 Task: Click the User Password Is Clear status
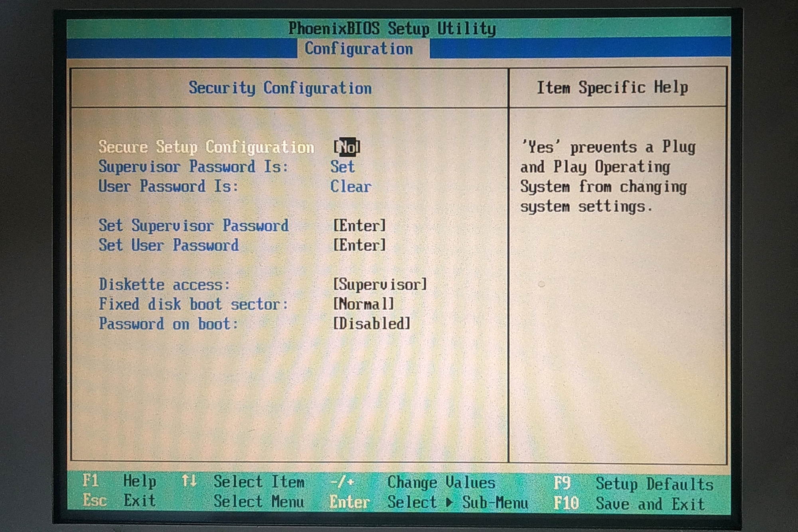click(351, 186)
